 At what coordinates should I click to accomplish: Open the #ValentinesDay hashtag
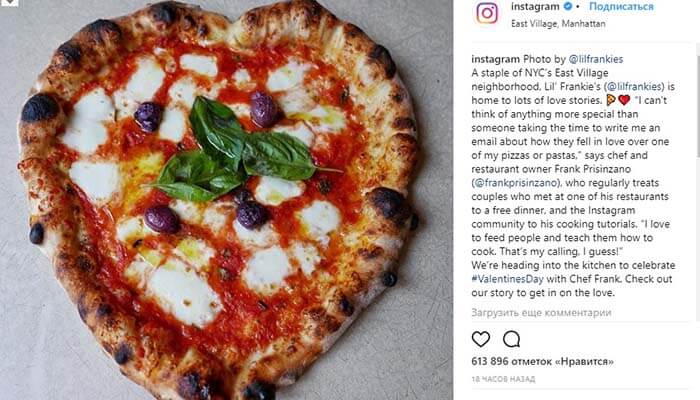508,279
